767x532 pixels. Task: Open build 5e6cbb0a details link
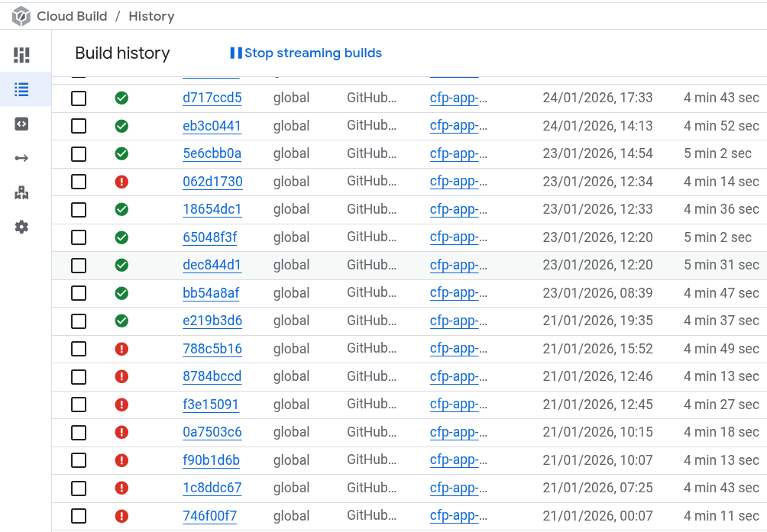tap(212, 153)
